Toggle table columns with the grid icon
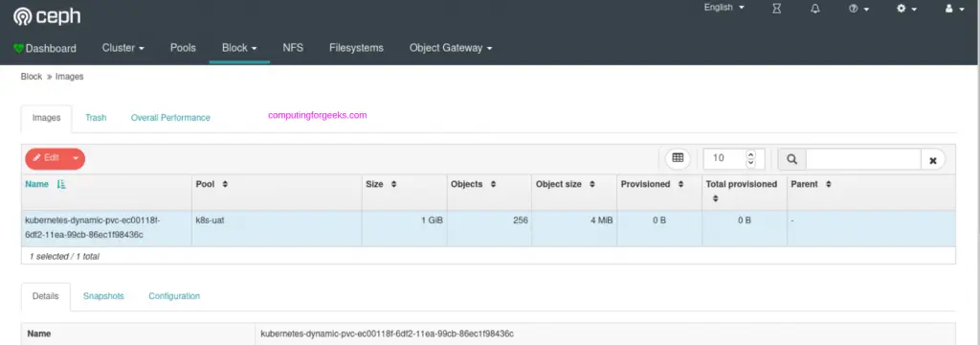This screenshot has width=980, height=345. tap(678, 158)
